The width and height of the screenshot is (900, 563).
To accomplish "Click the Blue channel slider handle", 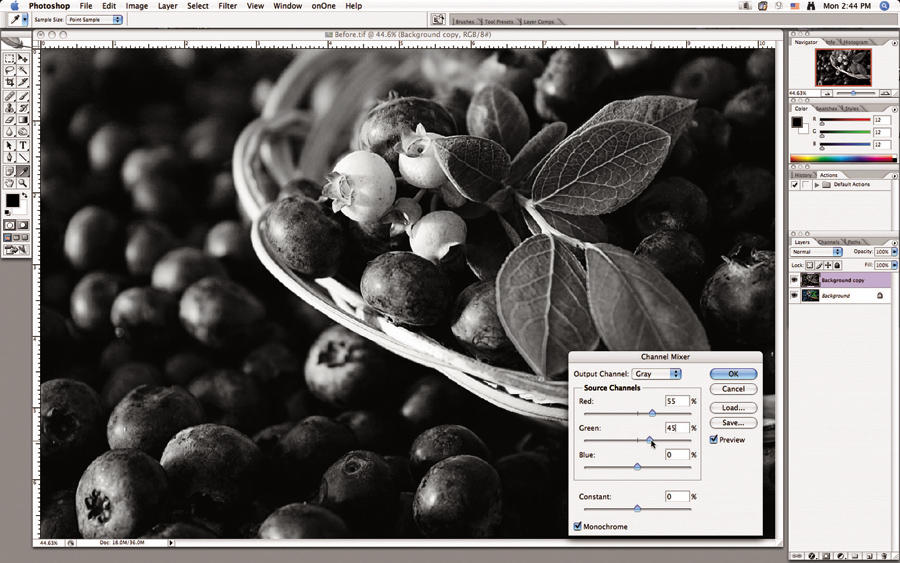I will tap(637, 467).
